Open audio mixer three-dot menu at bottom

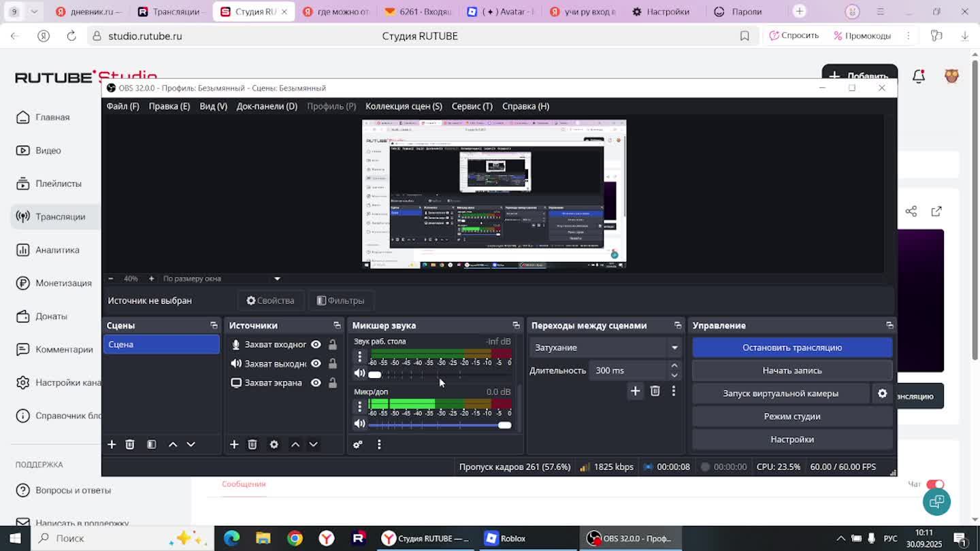coord(379,444)
